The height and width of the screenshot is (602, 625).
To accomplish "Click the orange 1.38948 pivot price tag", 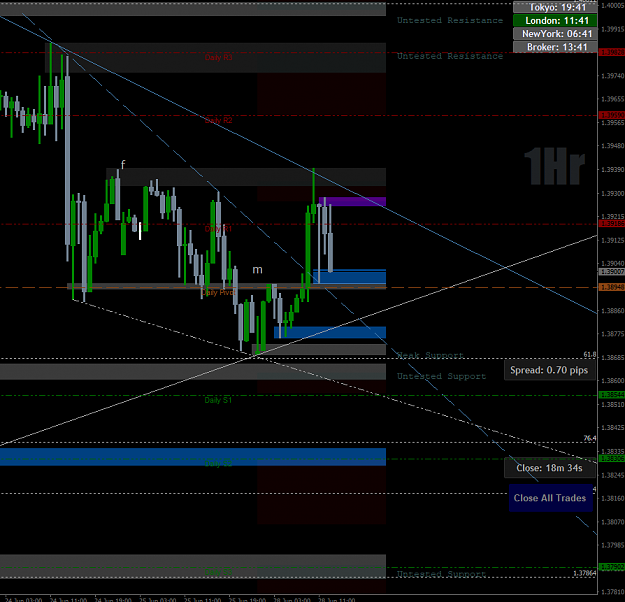I will point(612,287).
